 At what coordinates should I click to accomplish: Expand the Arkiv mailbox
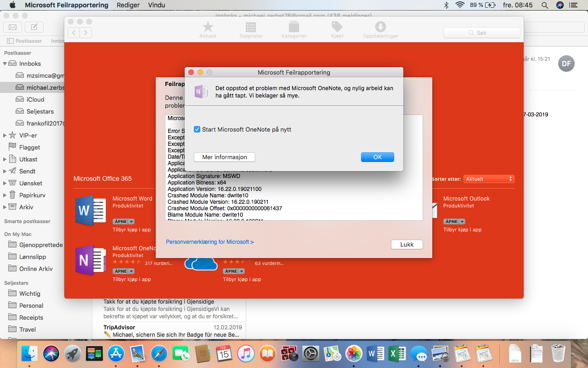(5, 207)
